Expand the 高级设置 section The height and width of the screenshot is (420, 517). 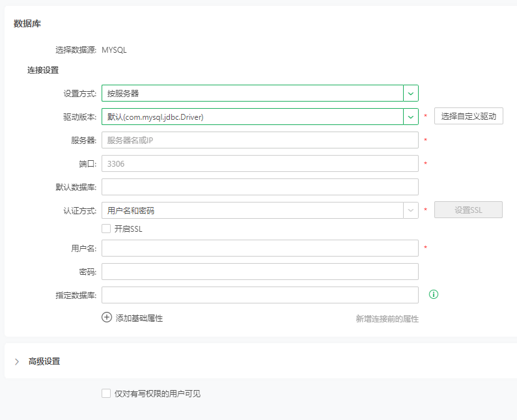[17, 361]
